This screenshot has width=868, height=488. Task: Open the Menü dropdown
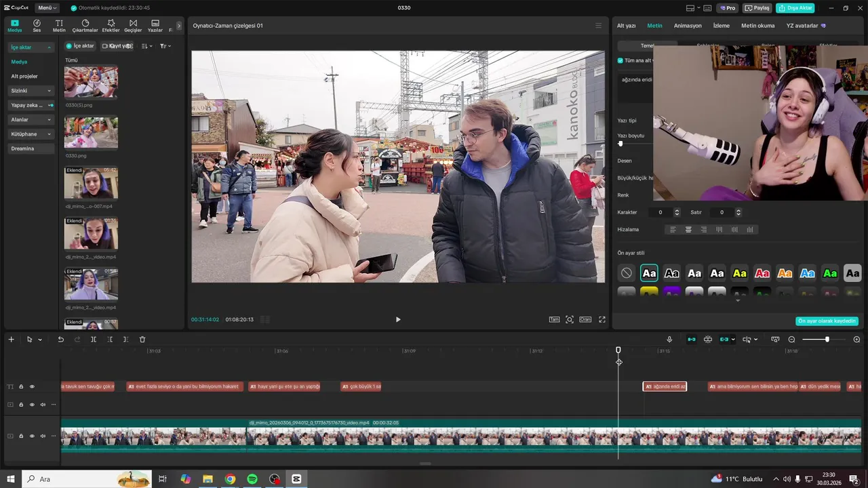pyautogui.click(x=47, y=8)
